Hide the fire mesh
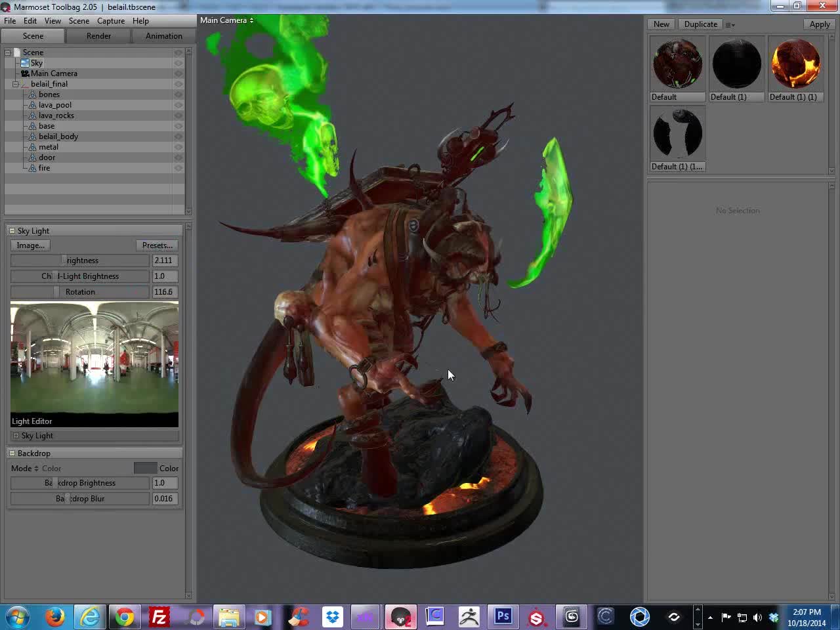Screen dimensions: 840x630 [178, 168]
